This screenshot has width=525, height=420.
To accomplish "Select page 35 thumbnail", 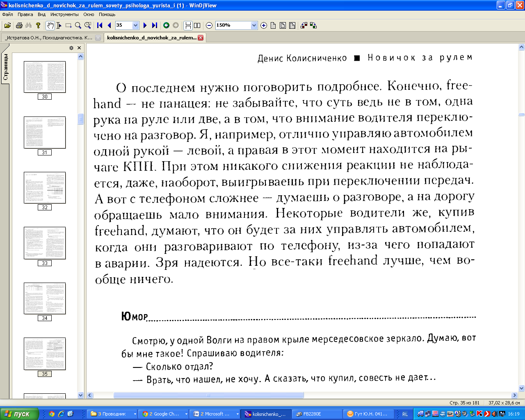I will (x=45, y=354).
